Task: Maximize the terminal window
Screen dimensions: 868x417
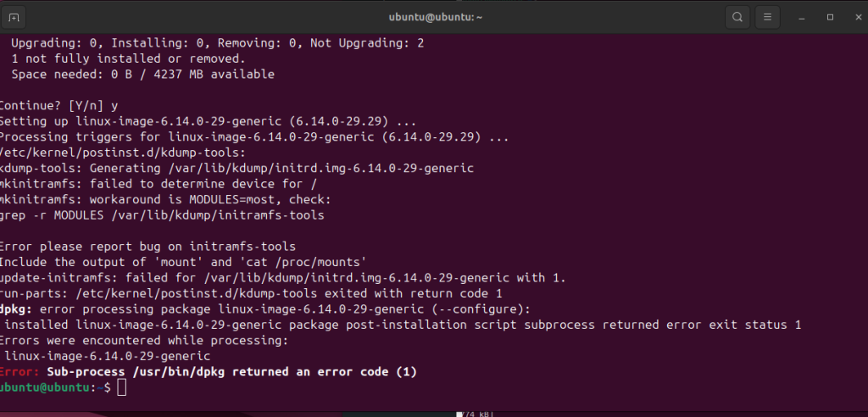Action: tap(830, 17)
